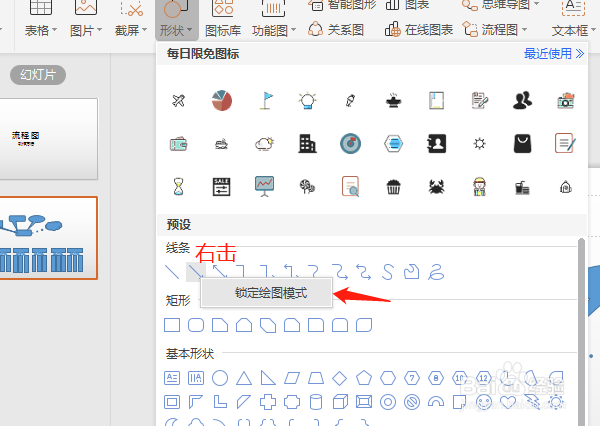Choose 锁定绘图模式 from the context menu

coord(267,293)
